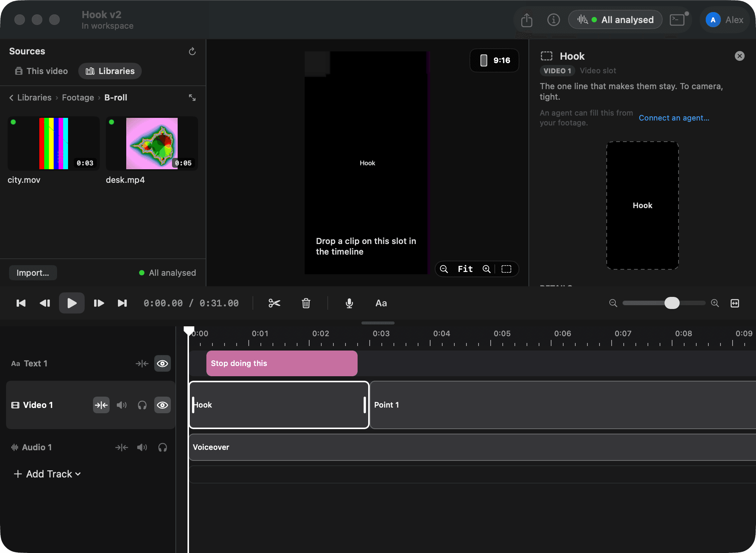This screenshot has width=756, height=553.
Task: Open Alex's account avatar menu
Action: point(713,20)
